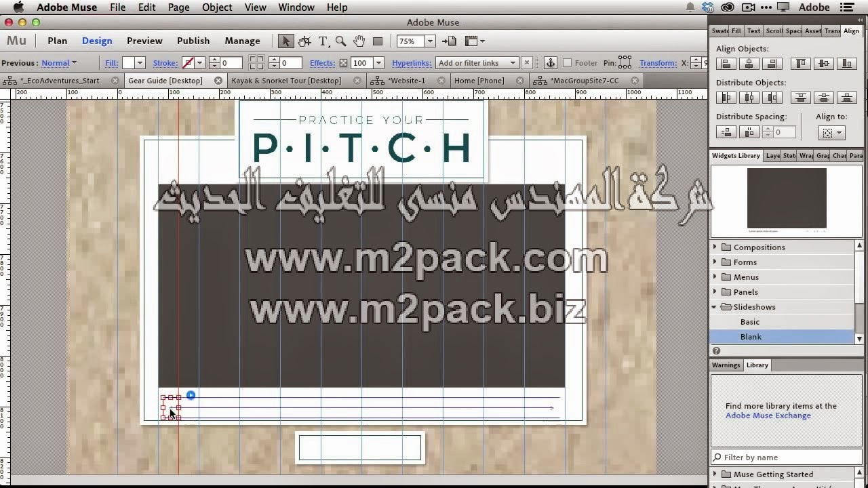868x488 pixels.
Task: Select the Selection (arrow) tool
Action: point(285,41)
